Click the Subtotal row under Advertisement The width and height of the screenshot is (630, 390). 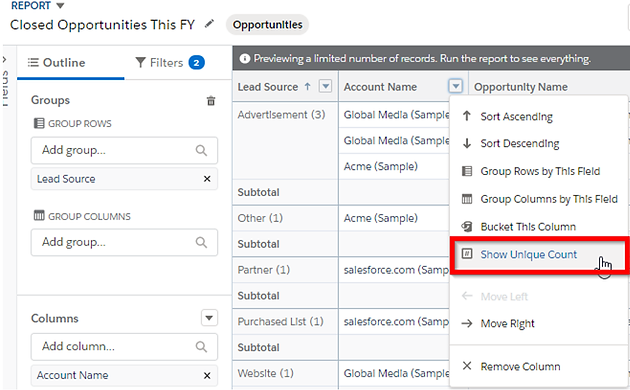(x=285, y=192)
